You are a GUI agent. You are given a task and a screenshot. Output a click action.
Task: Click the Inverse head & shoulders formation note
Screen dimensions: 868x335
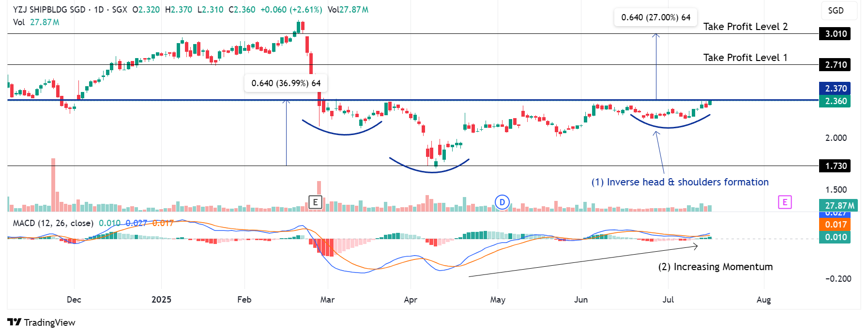(680, 182)
